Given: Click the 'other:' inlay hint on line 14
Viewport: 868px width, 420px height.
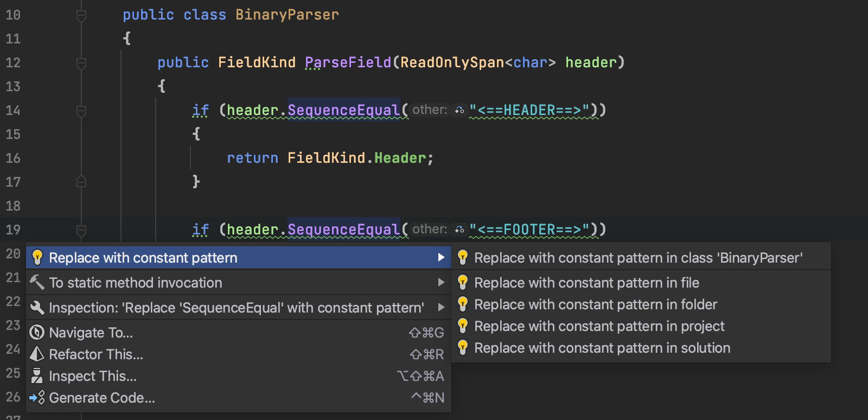Looking at the screenshot, I should pyautogui.click(x=429, y=110).
